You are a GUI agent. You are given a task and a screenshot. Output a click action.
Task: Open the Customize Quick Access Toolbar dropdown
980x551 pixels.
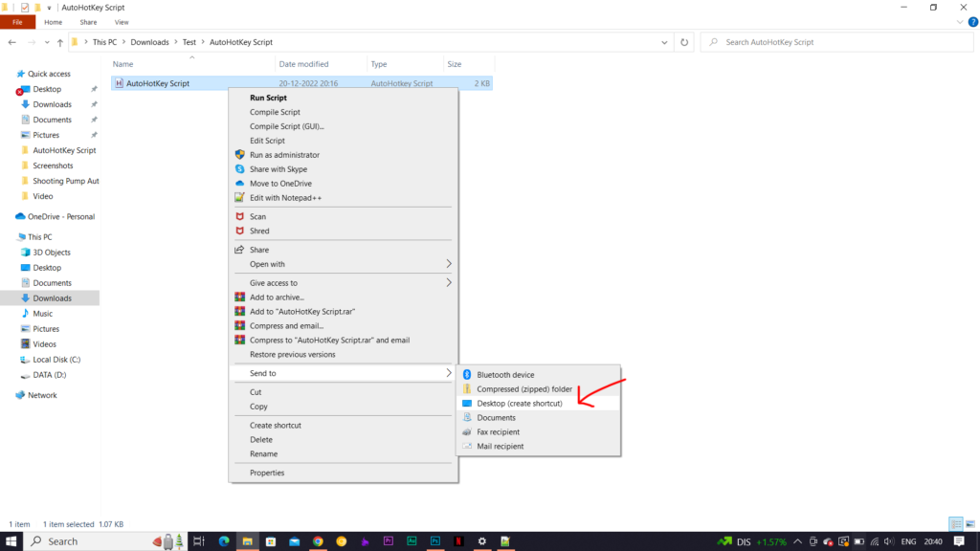[x=50, y=8]
